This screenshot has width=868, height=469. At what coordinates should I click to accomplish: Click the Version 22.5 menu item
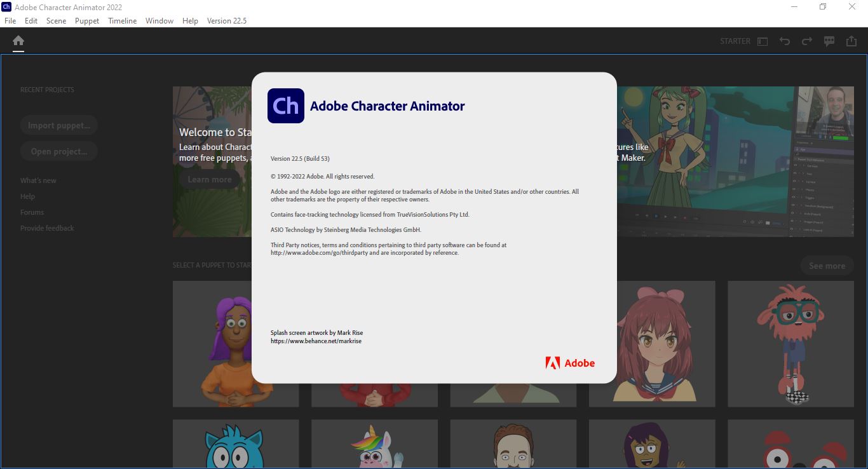point(227,21)
